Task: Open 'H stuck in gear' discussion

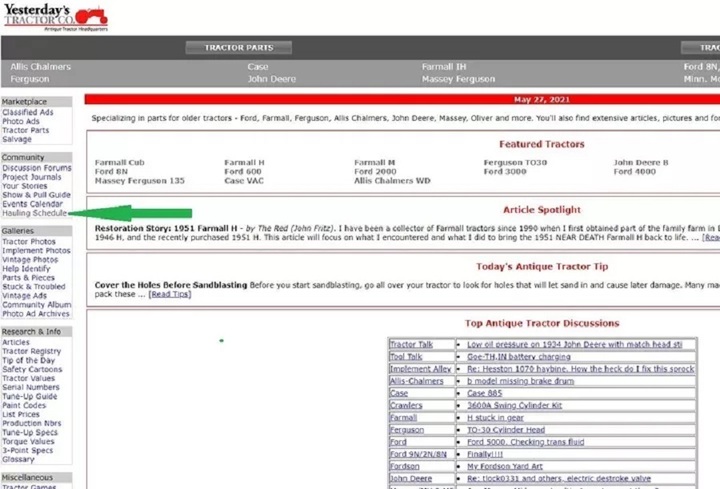Action: click(495, 418)
